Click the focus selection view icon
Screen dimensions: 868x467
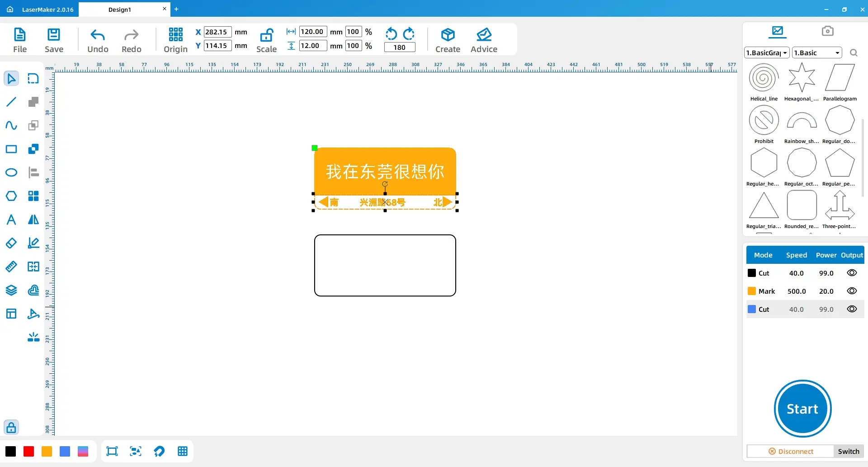(136, 451)
